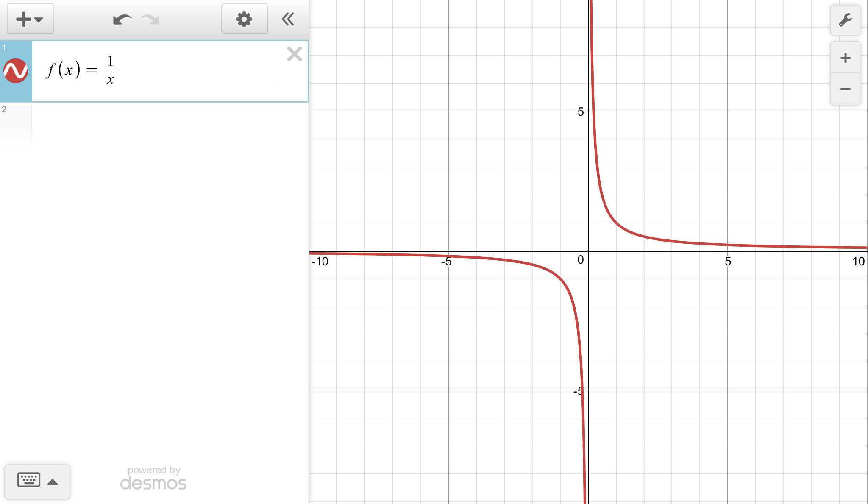The image size is (868, 504).
Task: Zoom out on the graph
Action: pos(845,89)
